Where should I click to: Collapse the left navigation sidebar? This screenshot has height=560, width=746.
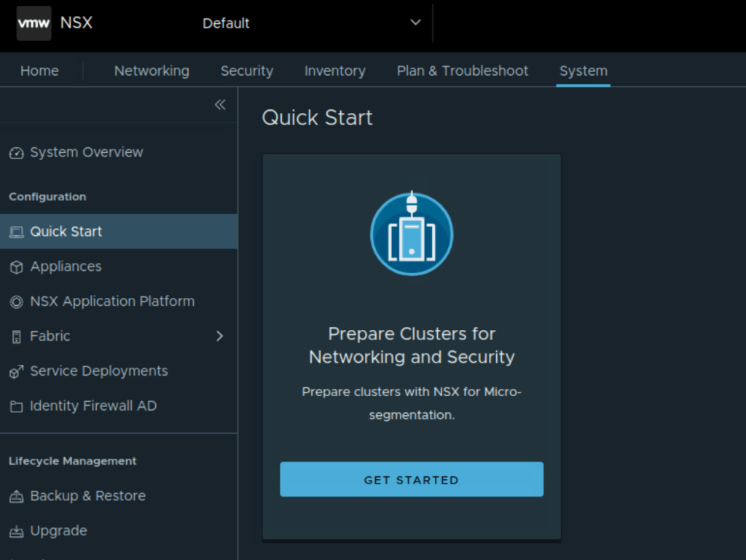pyautogui.click(x=219, y=105)
